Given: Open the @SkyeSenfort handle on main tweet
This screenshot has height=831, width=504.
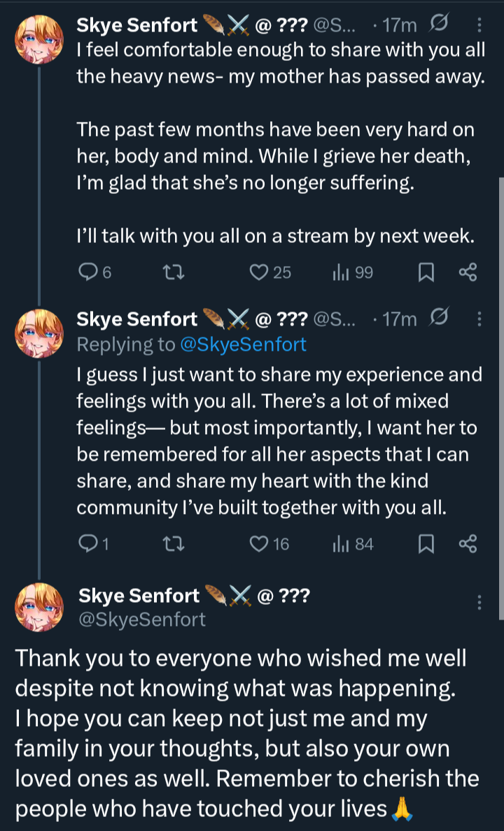Looking at the screenshot, I should click(142, 619).
